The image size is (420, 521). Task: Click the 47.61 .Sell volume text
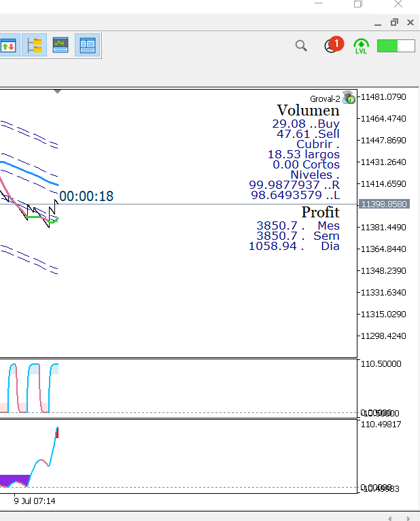click(309, 134)
